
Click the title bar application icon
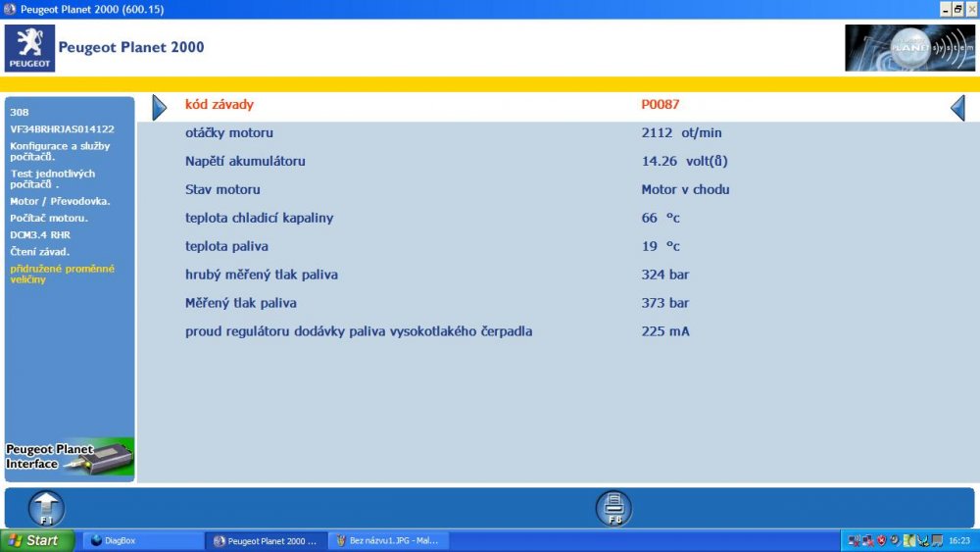coord(10,10)
